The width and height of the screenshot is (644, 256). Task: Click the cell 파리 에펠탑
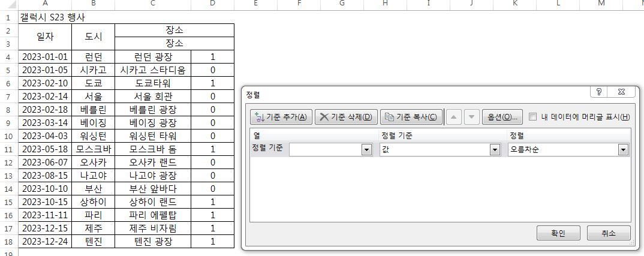pyautogui.click(x=153, y=215)
